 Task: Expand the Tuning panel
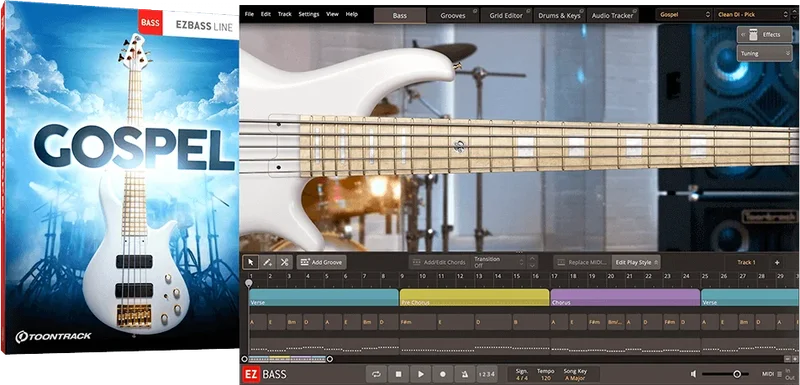[x=764, y=53]
